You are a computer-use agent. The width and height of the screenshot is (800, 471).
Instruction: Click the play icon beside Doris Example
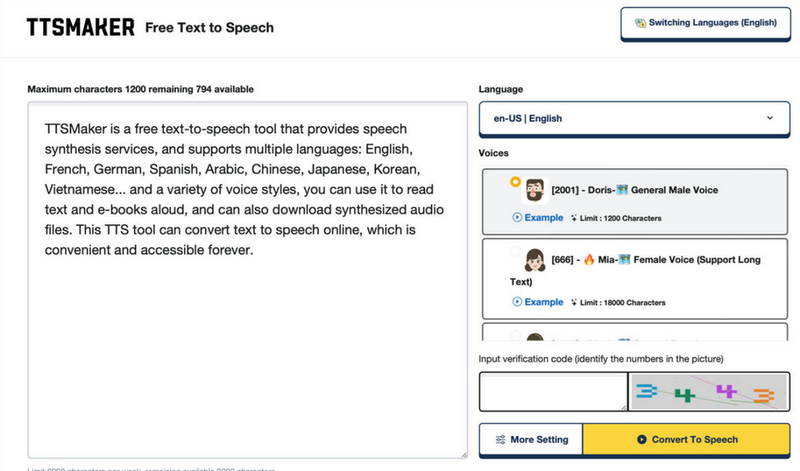[x=517, y=217]
